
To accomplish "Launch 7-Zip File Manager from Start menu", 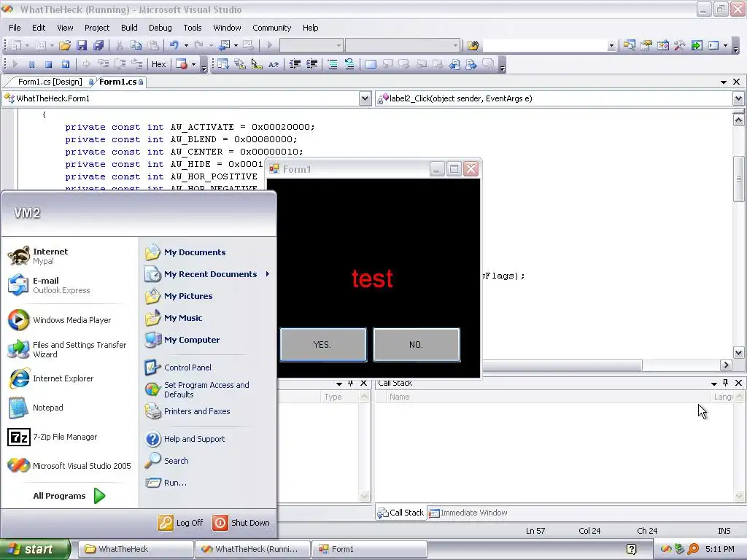I will point(53,437).
